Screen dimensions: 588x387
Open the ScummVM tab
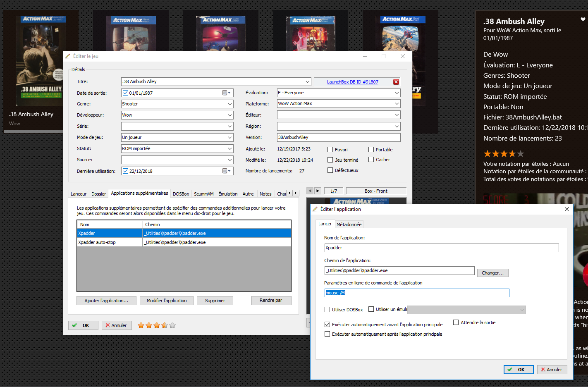(x=204, y=194)
